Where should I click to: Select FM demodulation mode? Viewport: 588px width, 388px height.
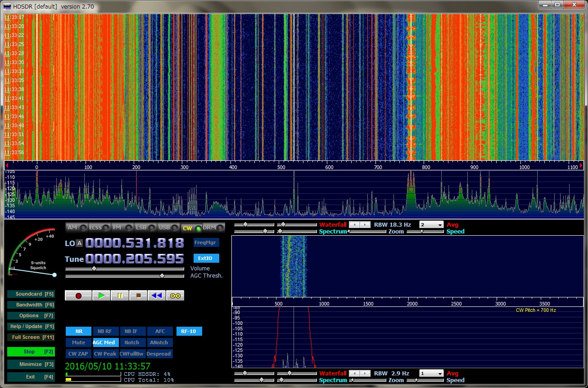coord(122,228)
